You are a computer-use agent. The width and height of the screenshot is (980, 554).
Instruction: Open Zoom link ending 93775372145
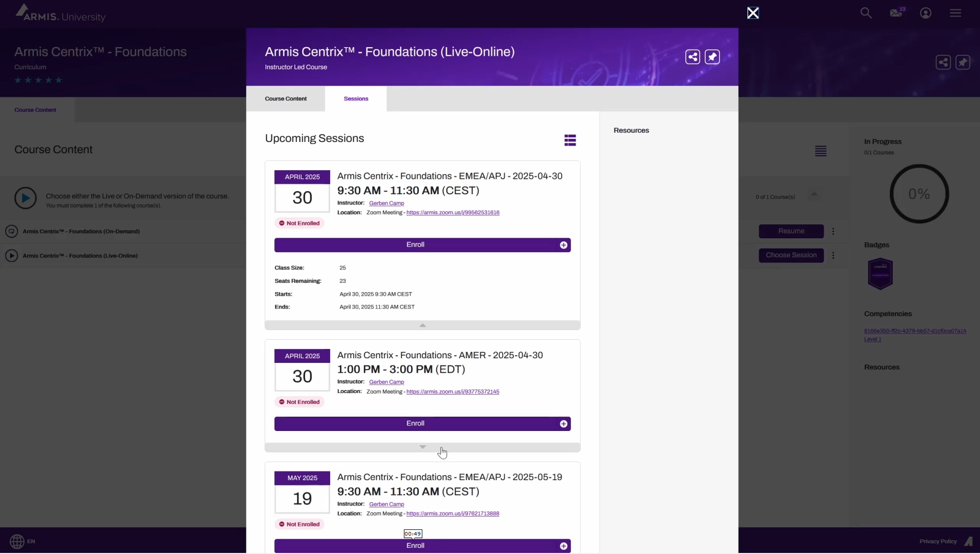[453, 392]
